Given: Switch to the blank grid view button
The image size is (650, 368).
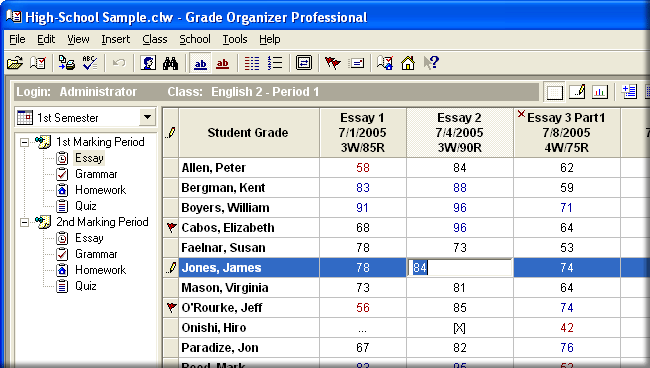Looking at the screenshot, I should click(555, 92).
